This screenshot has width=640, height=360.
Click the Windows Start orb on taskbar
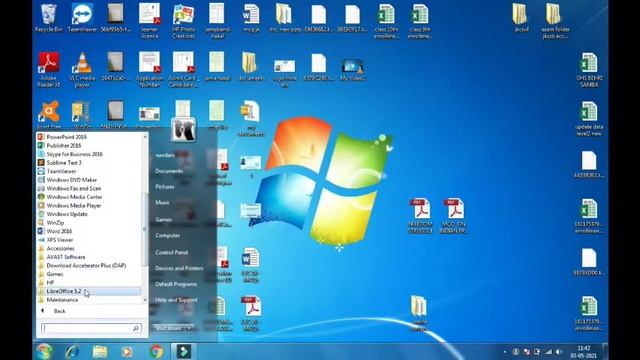tap(44, 351)
